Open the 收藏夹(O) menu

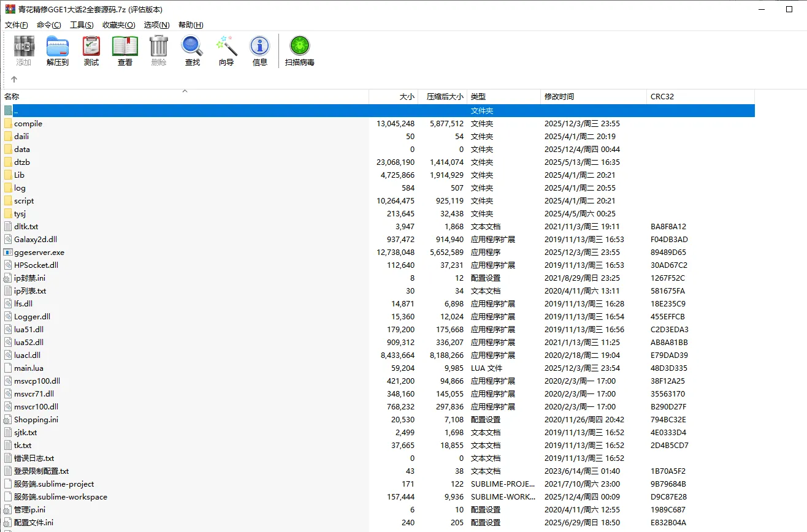point(118,25)
